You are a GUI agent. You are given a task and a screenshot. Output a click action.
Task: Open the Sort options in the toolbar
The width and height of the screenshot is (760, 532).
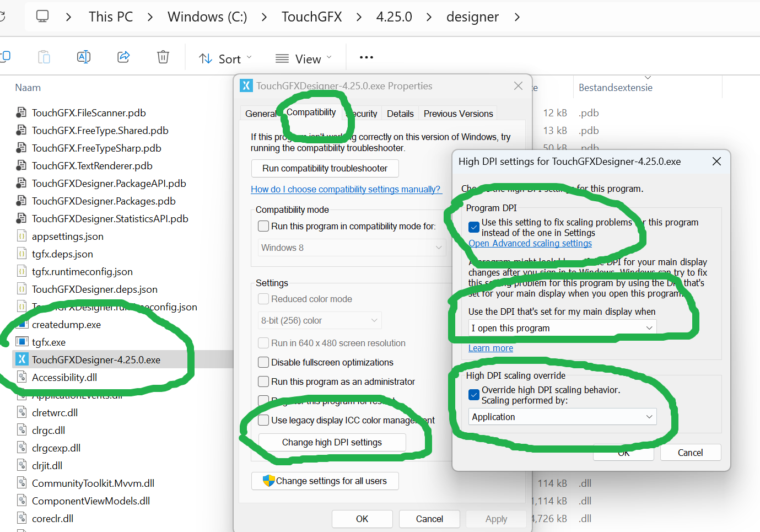coord(225,58)
